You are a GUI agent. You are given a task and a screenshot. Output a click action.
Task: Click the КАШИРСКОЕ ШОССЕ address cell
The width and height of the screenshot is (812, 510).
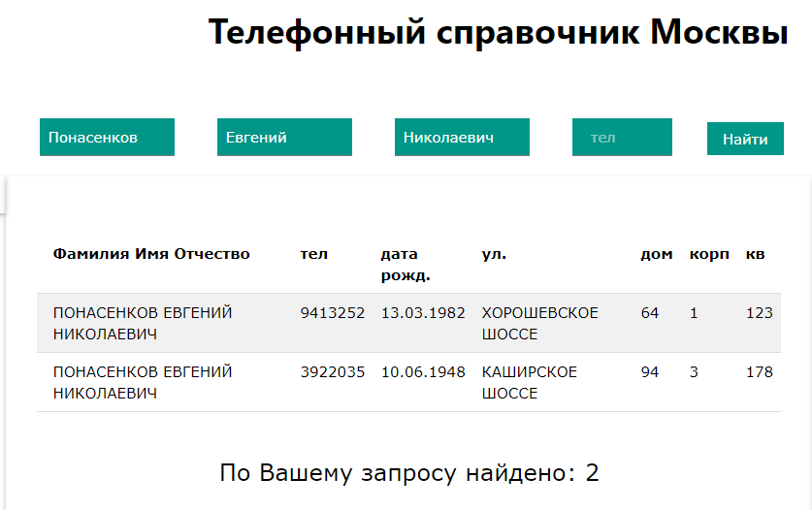[x=530, y=382]
